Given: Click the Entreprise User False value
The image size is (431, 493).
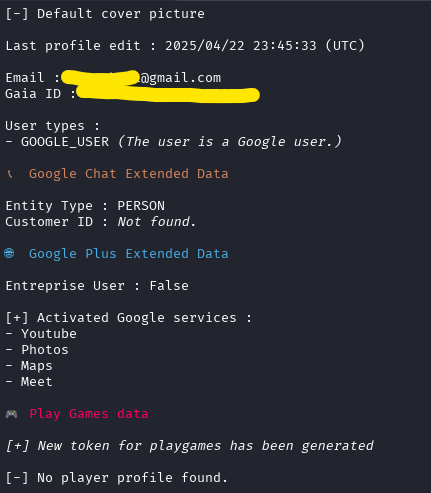Looking at the screenshot, I should click(x=169, y=286).
